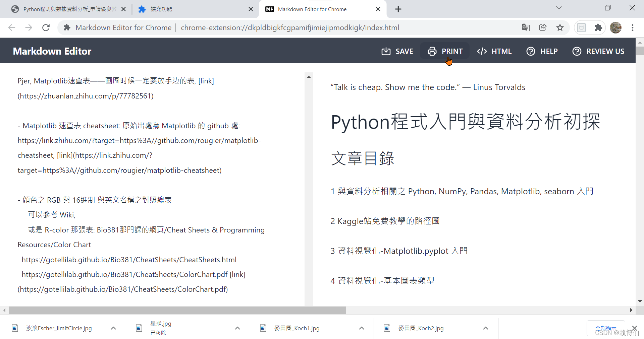Click the 全部顯示 show all downloads button
Image resolution: width=644 pixels, height=339 pixels.
pyautogui.click(x=606, y=328)
